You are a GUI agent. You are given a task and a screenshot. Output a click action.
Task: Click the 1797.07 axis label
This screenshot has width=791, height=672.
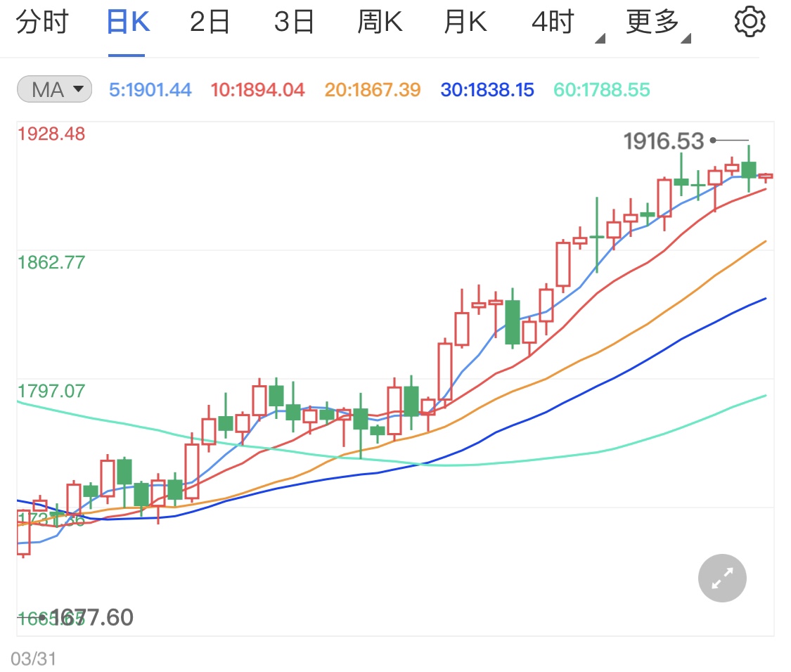click(51, 391)
